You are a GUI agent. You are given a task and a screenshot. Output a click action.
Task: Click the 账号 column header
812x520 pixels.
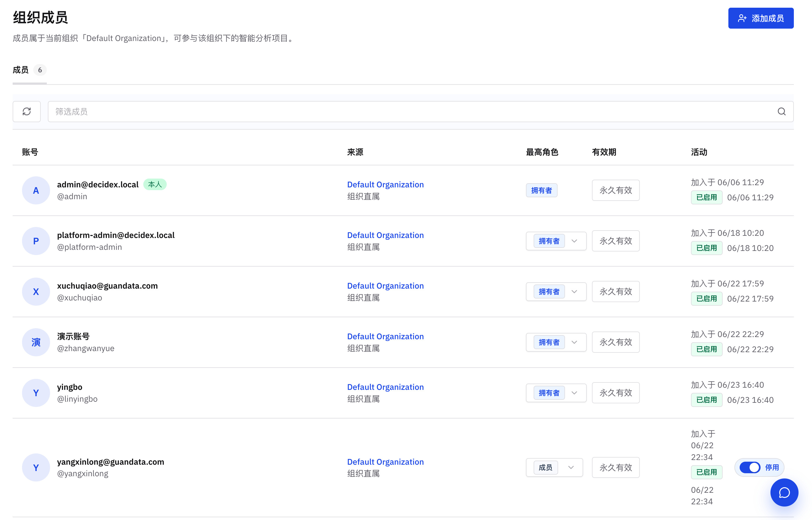tap(30, 152)
